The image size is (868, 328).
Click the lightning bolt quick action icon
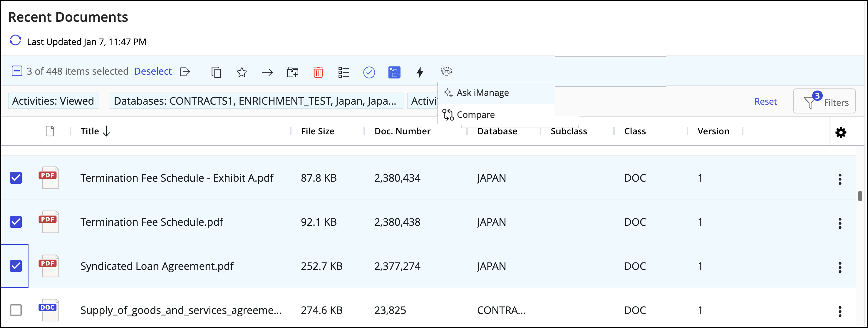420,72
